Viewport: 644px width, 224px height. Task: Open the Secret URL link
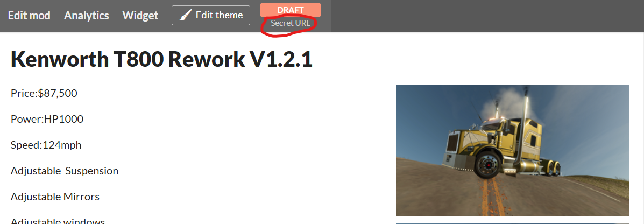click(291, 23)
